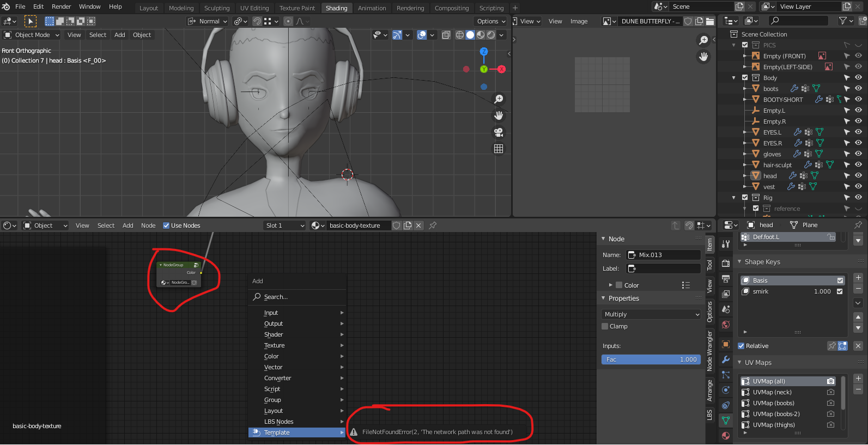868x445 pixels.
Task: Toggle visibility of the vest object
Action: tap(858, 187)
